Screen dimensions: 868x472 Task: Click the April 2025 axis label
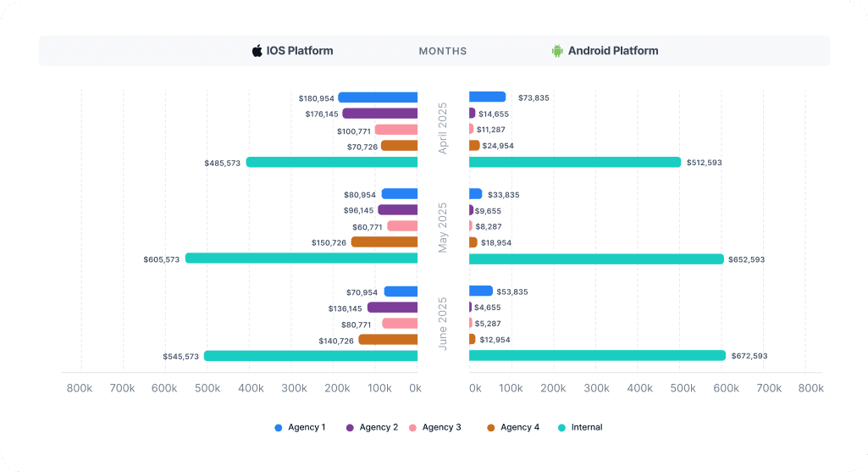tap(442, 129)
